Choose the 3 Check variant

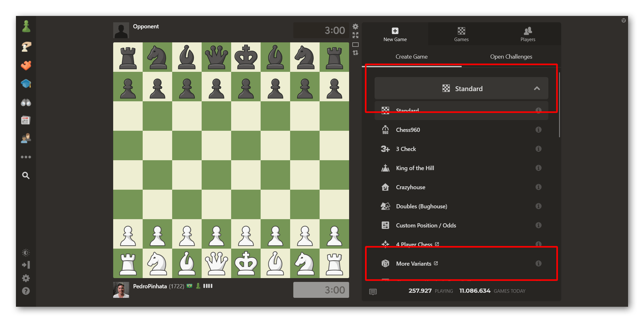pos(461,149)
